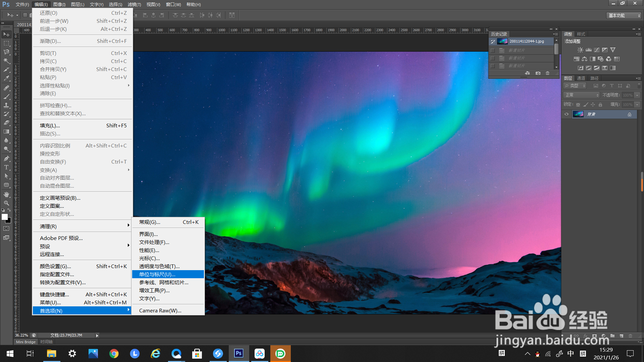
Task: Select the Eyedropper tool
Action: click(6, 78)
